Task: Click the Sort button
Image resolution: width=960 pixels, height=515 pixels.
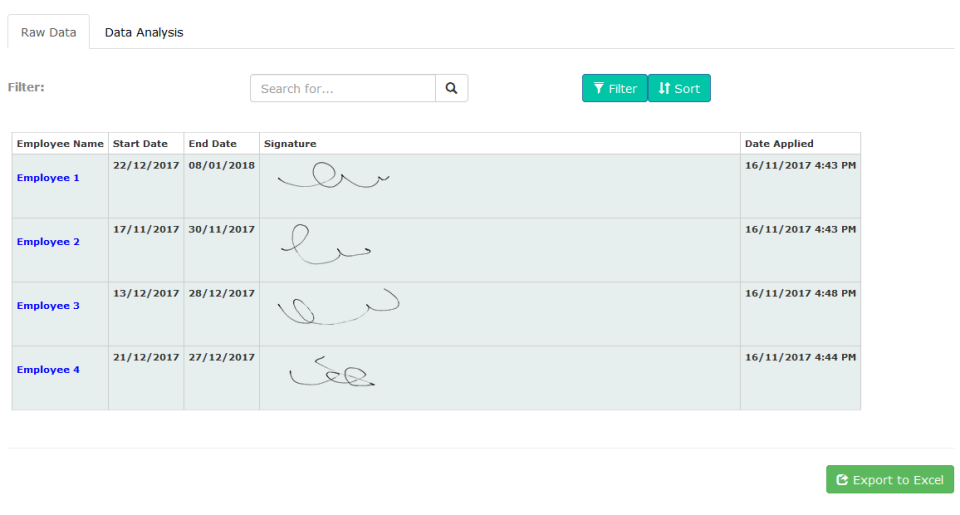Action: pos(679,88)
